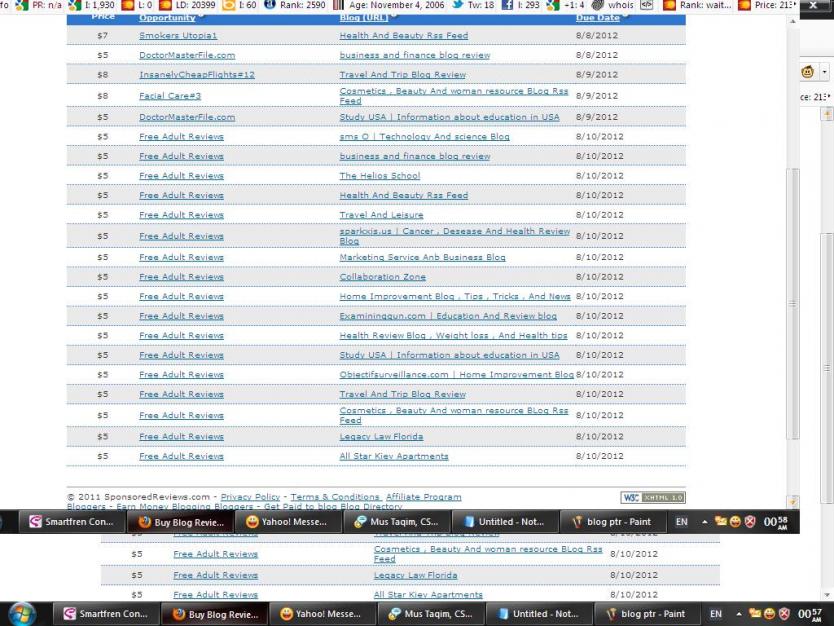Click the Windows Start orb button
This screenshot has width=834, height=626.
tap(22, 614)
